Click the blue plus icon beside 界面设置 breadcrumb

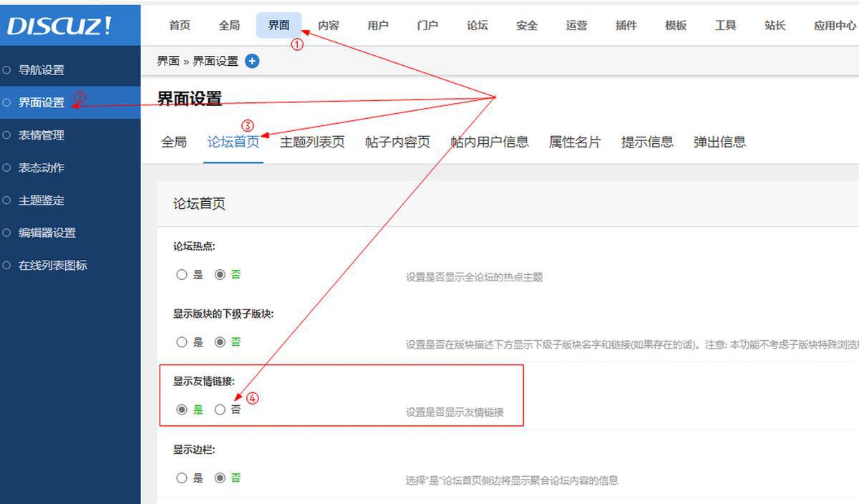[x=252, y=61]
